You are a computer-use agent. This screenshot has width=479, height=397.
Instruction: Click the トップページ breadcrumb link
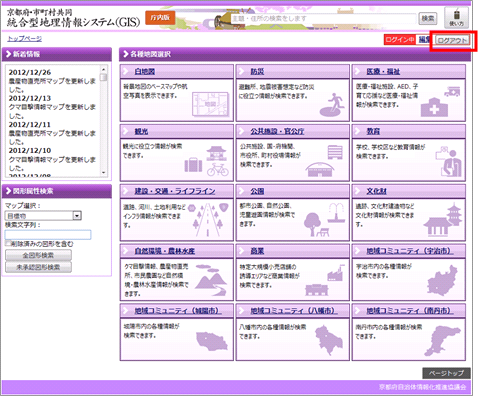tap(25, 39)
